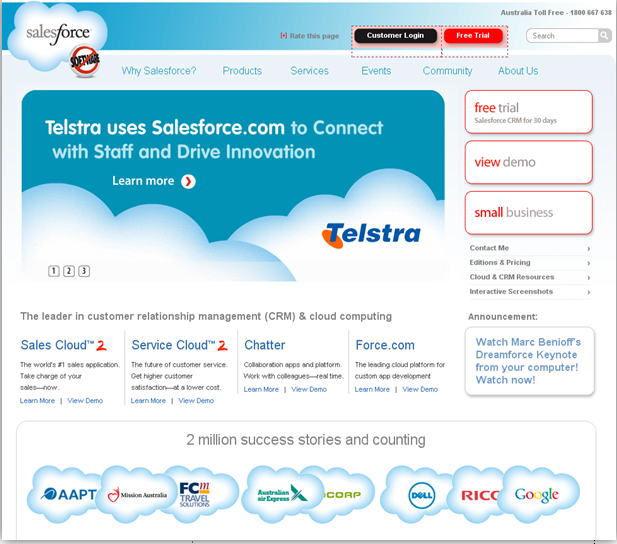The height and width of the screenshot is (544, 617).
Task: Open the Community menu
Action: pos(447,71)
